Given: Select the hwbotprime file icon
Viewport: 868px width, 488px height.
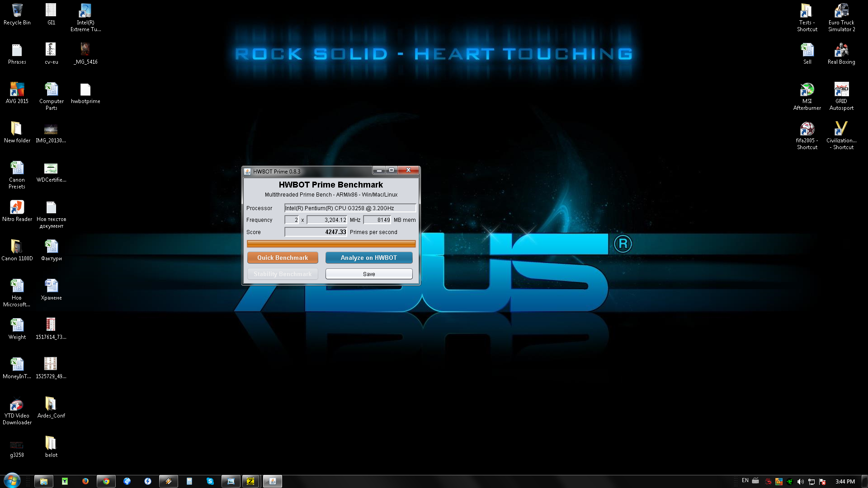Looking at the screenshot, I should point(85,93).
